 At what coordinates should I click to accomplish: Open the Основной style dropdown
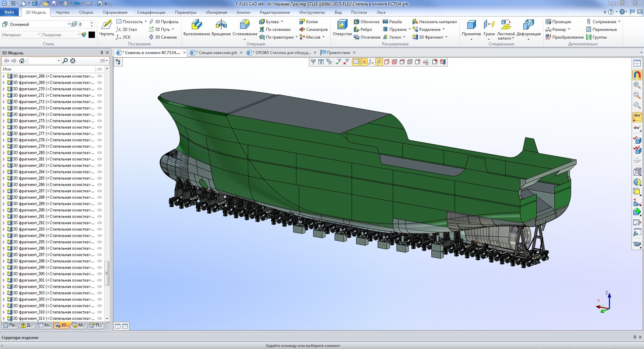[69, 24]
